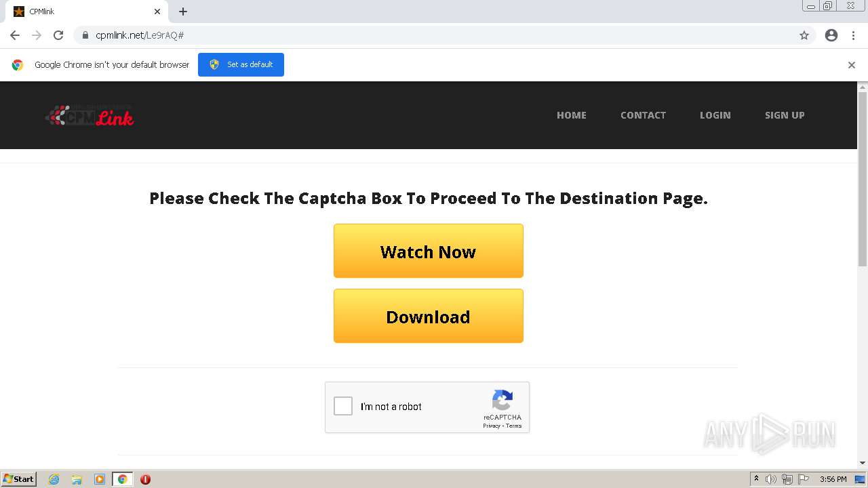Open a new tab with the plus icon
868x488 pixels.
point(183,12)
